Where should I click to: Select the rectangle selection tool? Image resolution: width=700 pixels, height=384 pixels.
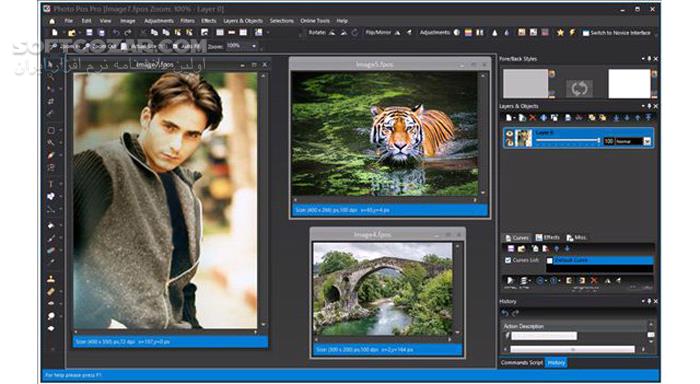pyautogui.click(x=51, y=130)
